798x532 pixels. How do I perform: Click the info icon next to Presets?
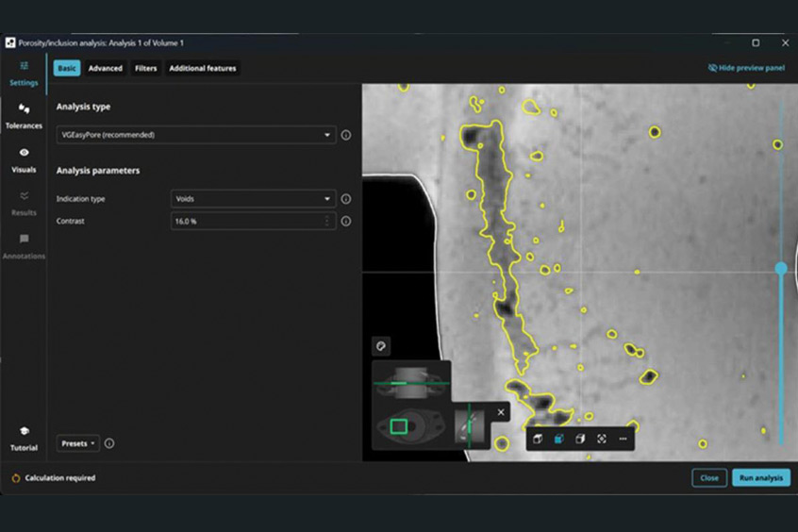pos(109,443)
